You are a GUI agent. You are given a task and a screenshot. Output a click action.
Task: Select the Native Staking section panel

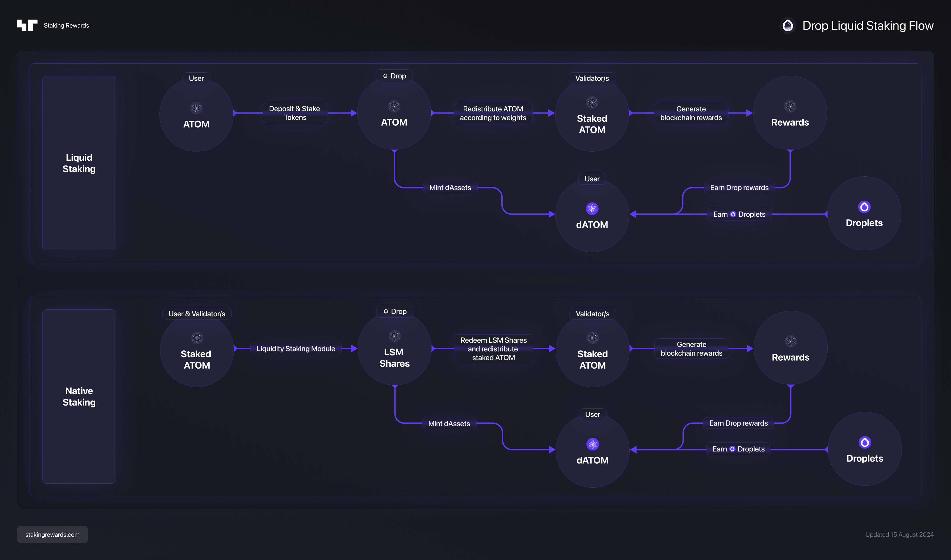click(79, 396)
